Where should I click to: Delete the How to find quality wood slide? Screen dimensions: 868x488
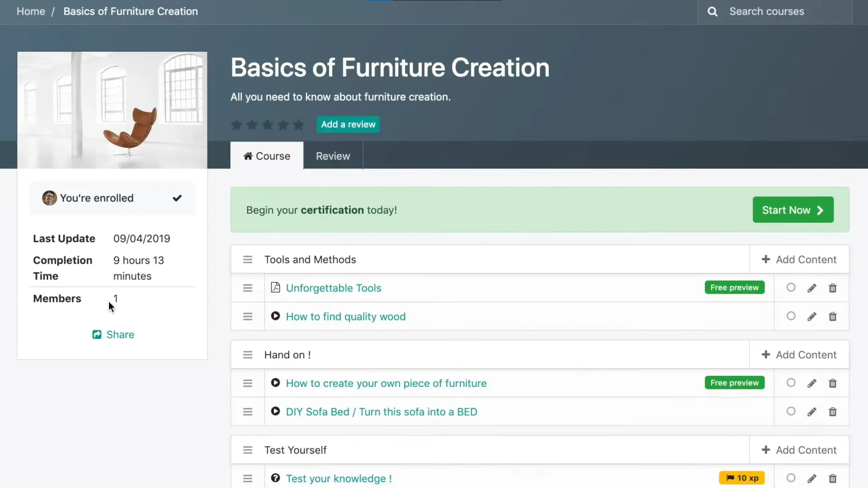pos(833,317)
